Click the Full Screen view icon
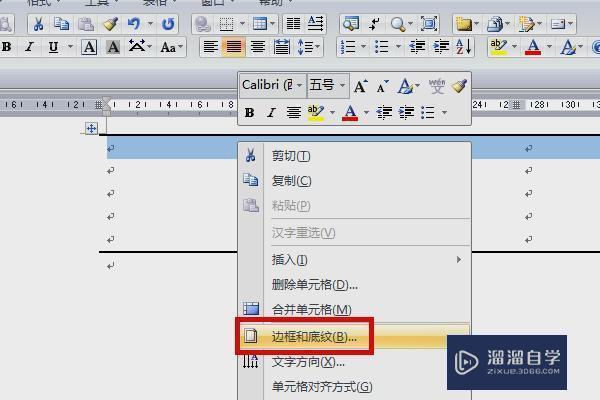This screenshot has height=400, width=600. coord(429,24)
